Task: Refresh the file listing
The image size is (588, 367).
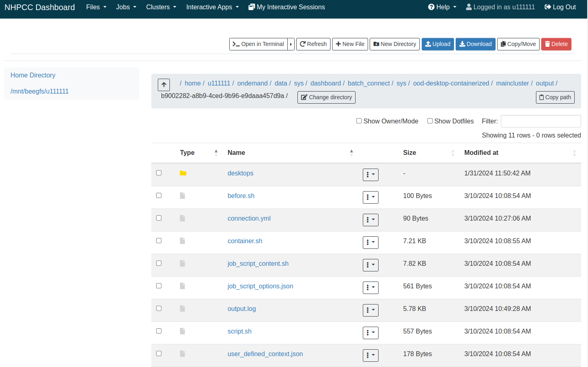Action: coord(313,44)
